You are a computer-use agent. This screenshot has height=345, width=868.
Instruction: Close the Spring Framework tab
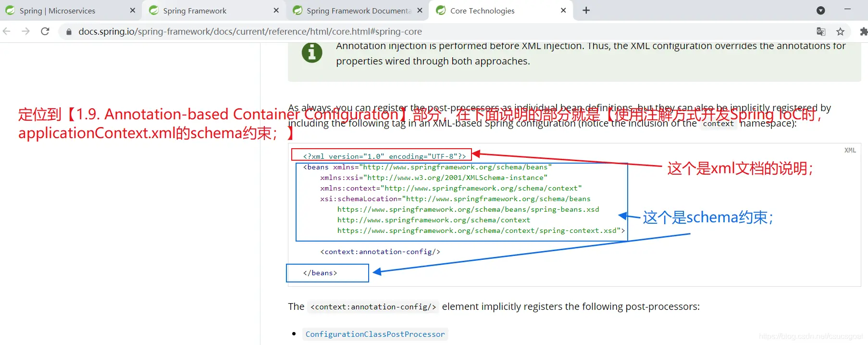[x=276, y=11]
